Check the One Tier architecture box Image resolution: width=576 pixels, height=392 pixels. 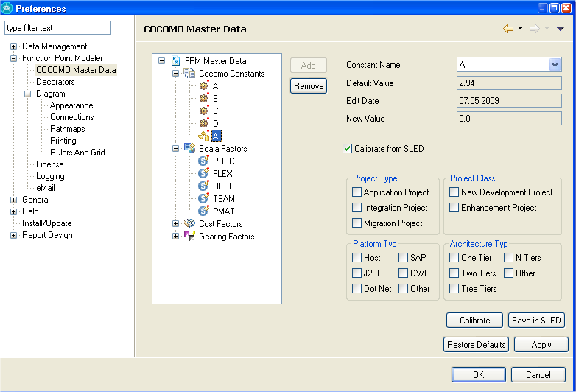click(x=454, y=257)
